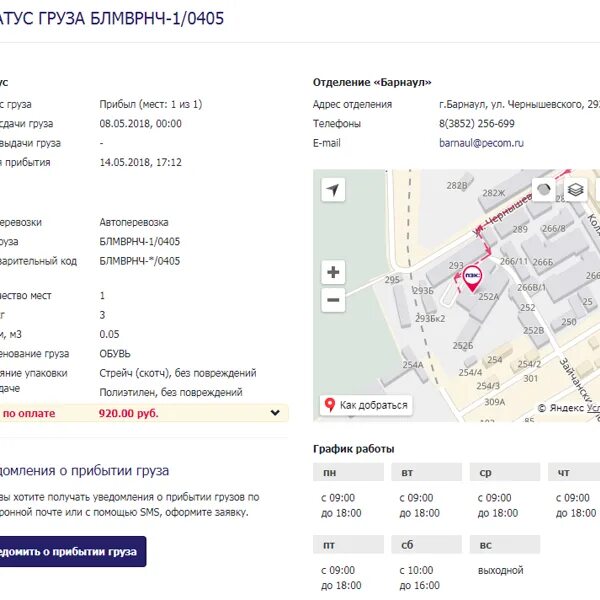Zoom in the map with plus button
Screen dimensions: 600x600
pyautogui.click(x=333, y=272)
